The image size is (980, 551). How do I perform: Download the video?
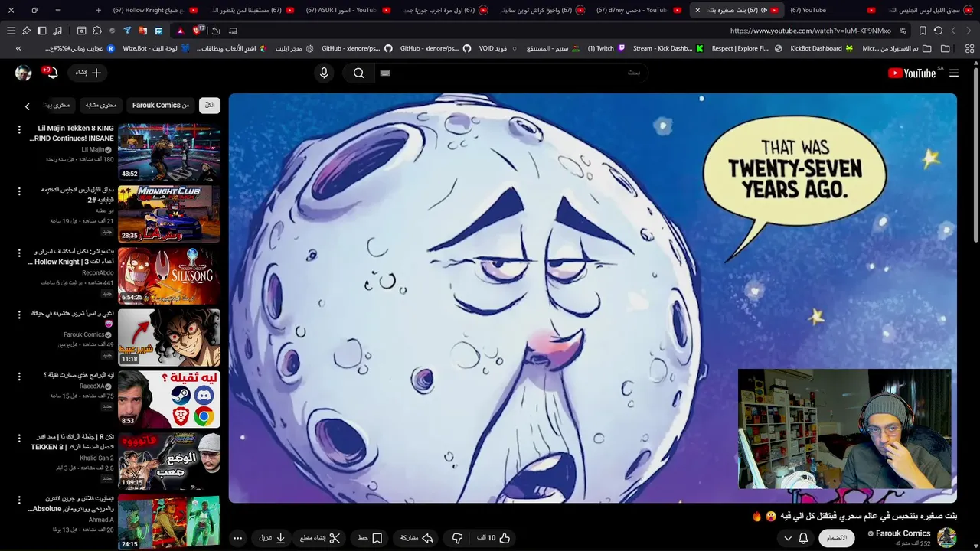tap(272, 538)
